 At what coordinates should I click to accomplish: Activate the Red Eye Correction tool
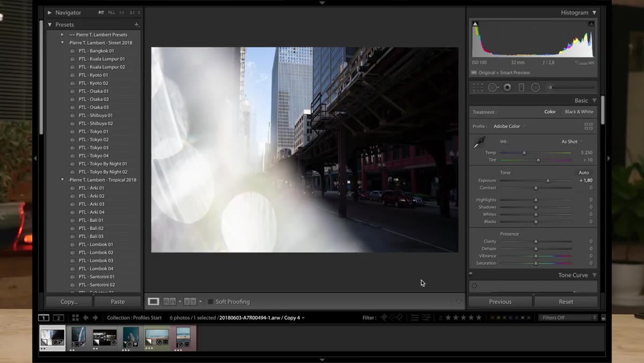507,88
